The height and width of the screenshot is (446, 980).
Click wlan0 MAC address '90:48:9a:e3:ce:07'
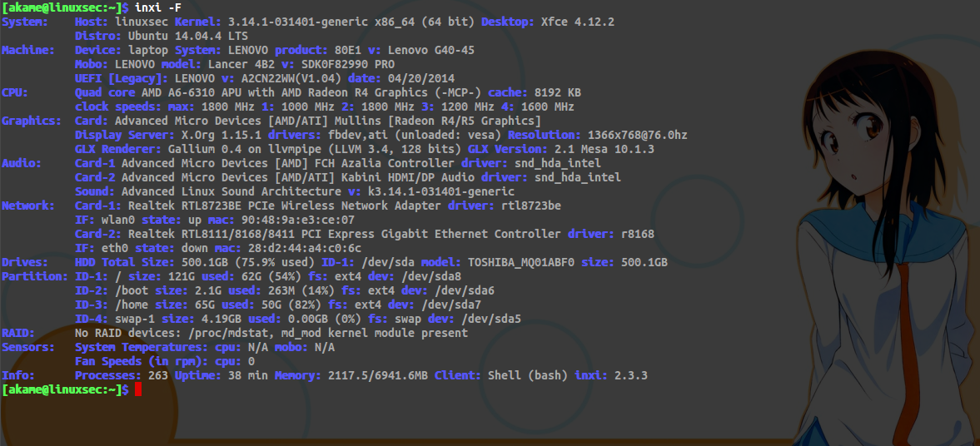point(299,220)
